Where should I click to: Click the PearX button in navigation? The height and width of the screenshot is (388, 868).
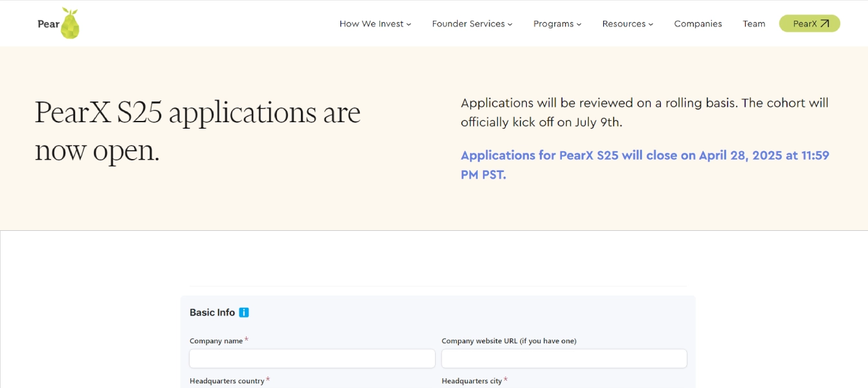coord(810,23)
